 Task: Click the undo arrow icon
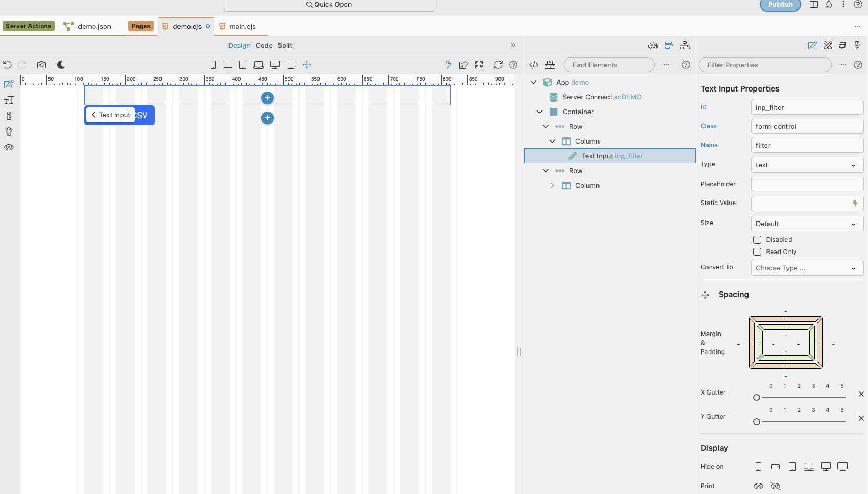(7, 65)
